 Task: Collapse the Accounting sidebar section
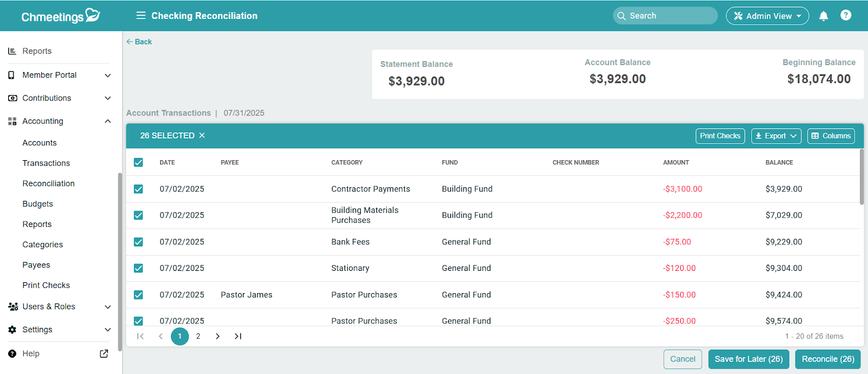tap(107, 121)
